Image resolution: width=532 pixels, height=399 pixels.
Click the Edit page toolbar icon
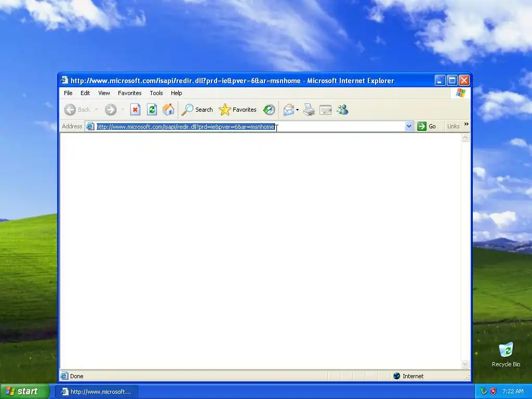[x=325, y=110]
